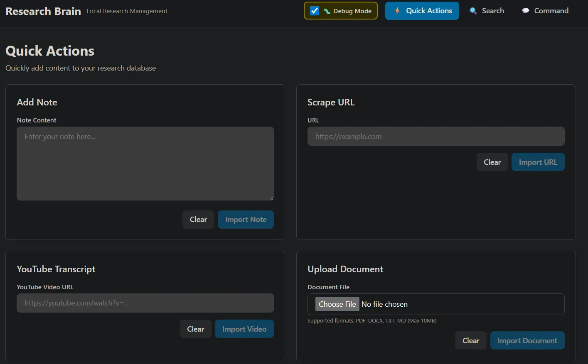
Task: Click the 'Upload Document' heading
Action: (x=345, y=269)
